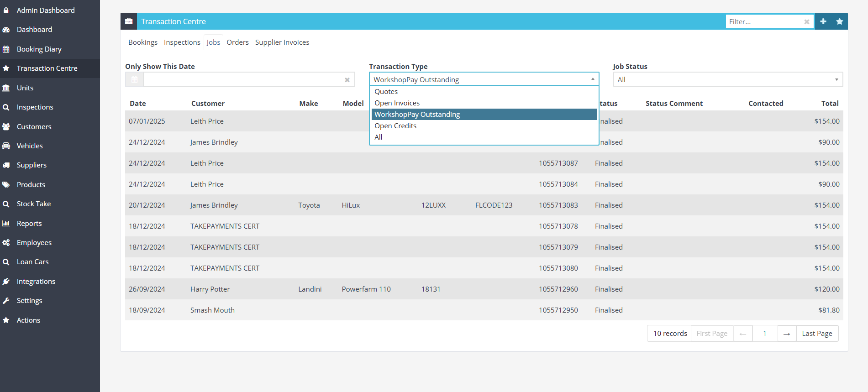Click the Dashboard gauge icon in sidebar
The height and width of the screenshot is (392, 868).
(x=6, y=30)
